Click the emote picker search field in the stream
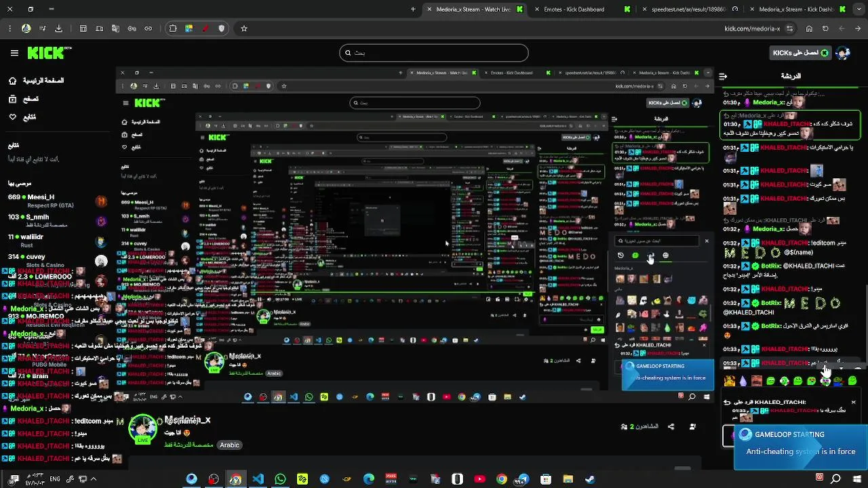868x488 pixels. click(x=656, y=241)
